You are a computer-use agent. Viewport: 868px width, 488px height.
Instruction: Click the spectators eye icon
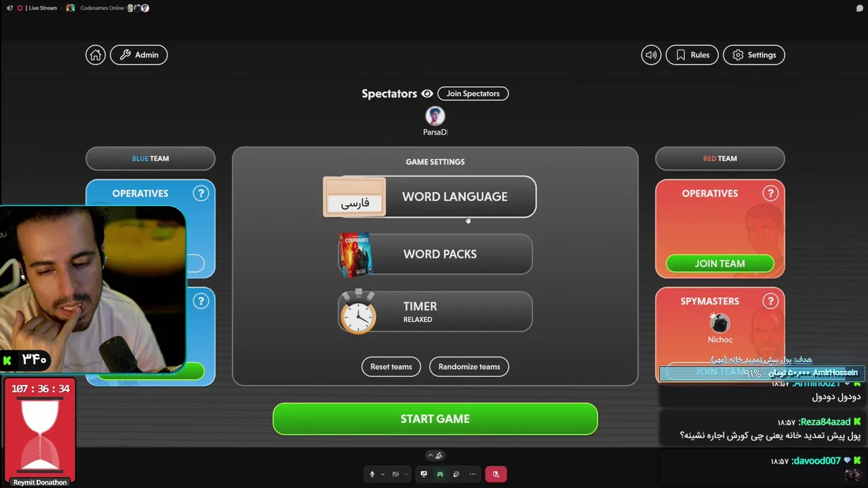(427, 94)
